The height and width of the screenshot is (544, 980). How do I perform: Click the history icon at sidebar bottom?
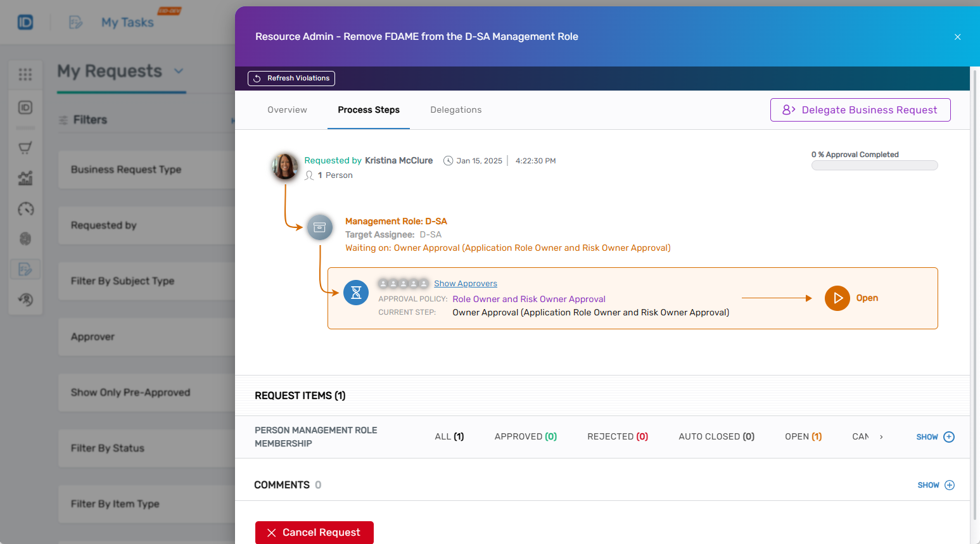25,300
